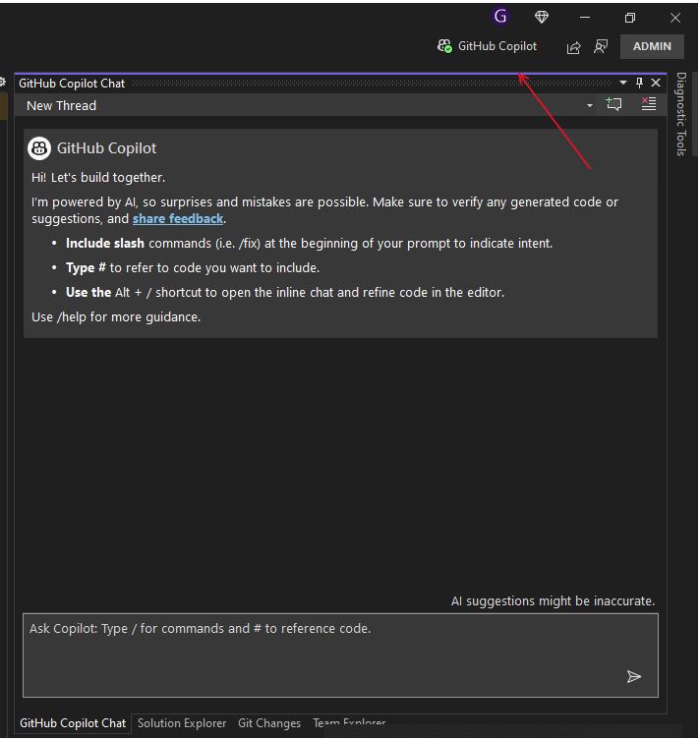Click the diamond icon in title bar
700x740 pixels.
[542, 17]
